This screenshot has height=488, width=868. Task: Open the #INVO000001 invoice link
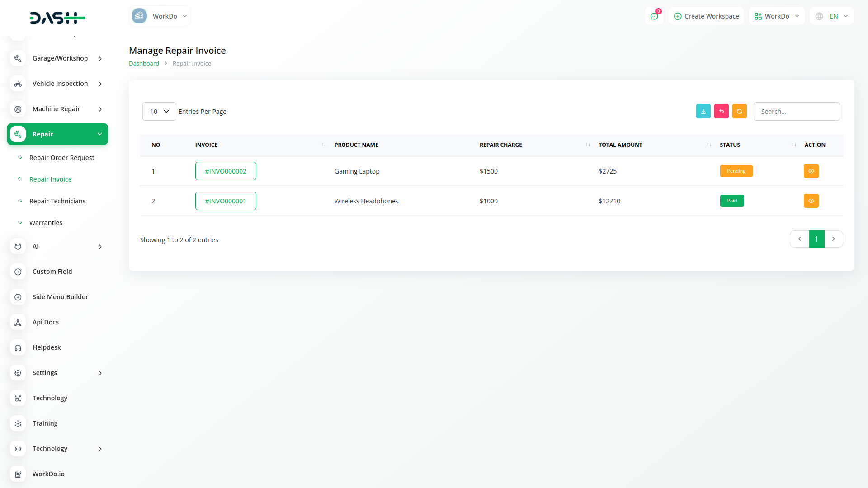(x=226, y=201)
